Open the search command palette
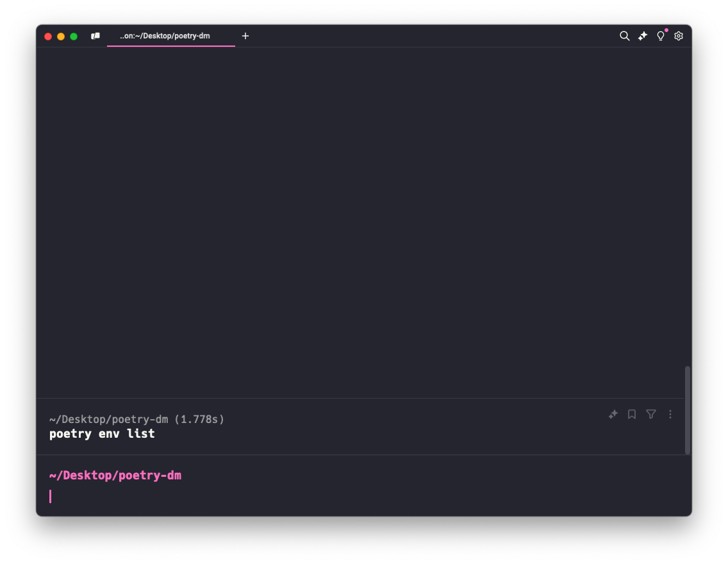Viewport: 728px width, 564px height. click(x=624, y=36)
